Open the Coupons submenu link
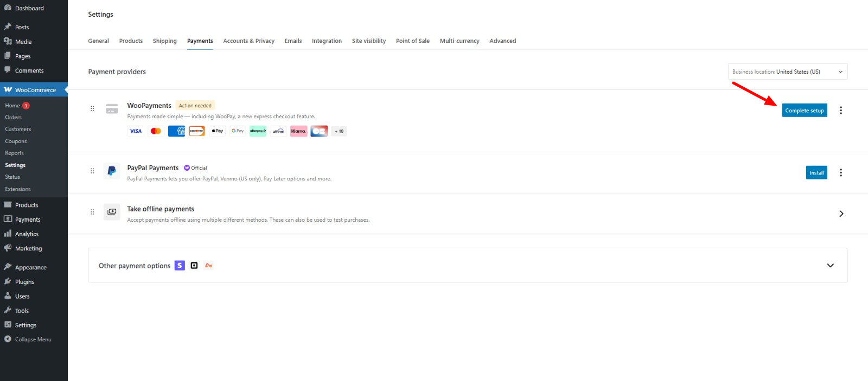 coord(16,141)
